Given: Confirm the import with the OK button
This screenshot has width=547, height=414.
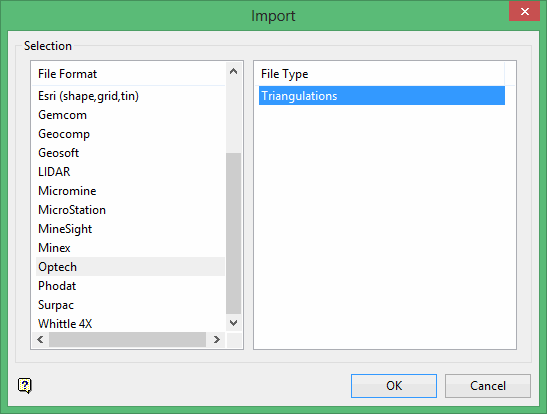Looking at the screenshot, I should point(394,386).
